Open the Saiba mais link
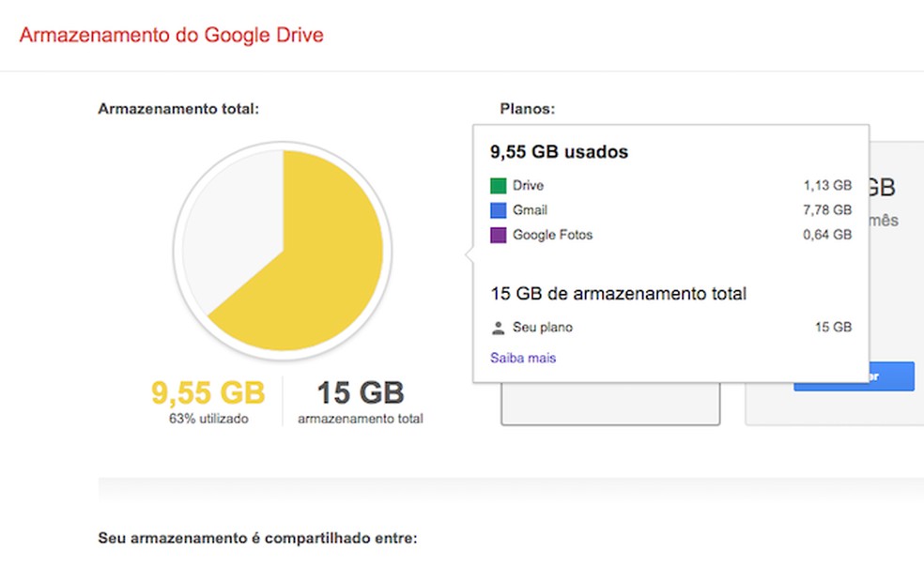The image size is (924, 568). 522,358
